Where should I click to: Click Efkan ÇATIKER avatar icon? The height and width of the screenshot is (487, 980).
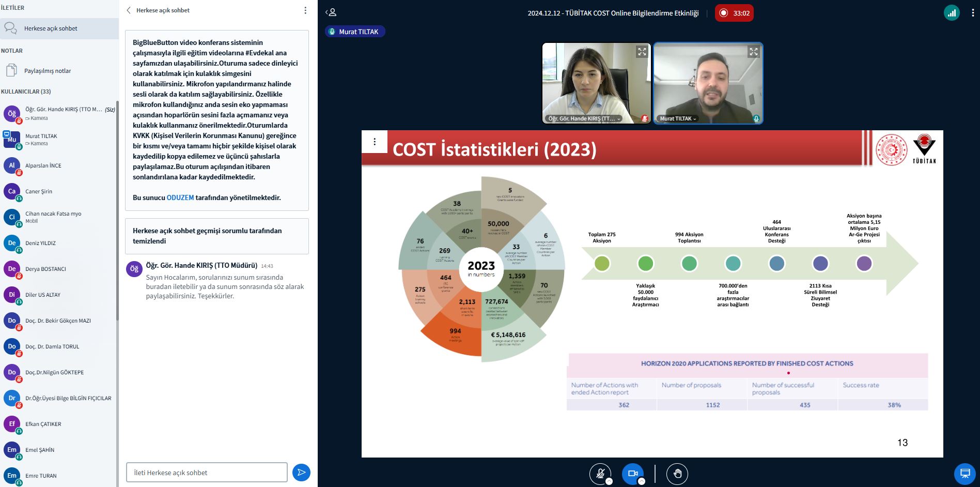point(12,424)
